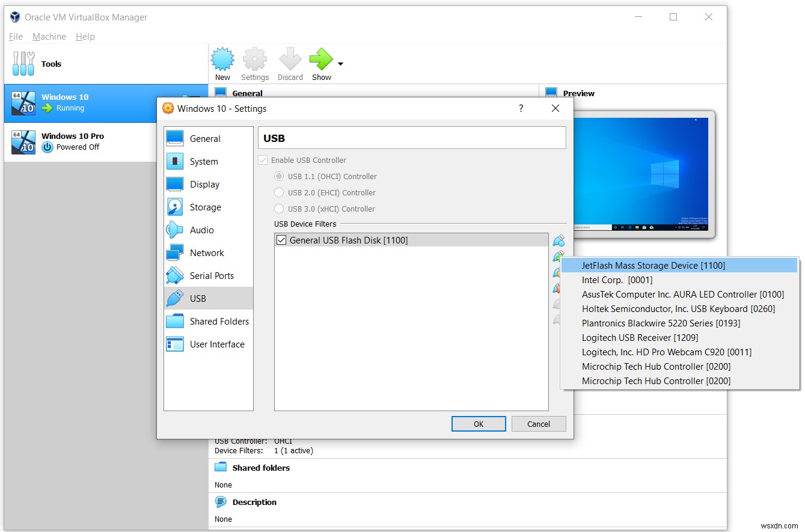Viewport: 805px width, 532px height.
Task: Open the Storage settings section
Action: coord(204,207)
